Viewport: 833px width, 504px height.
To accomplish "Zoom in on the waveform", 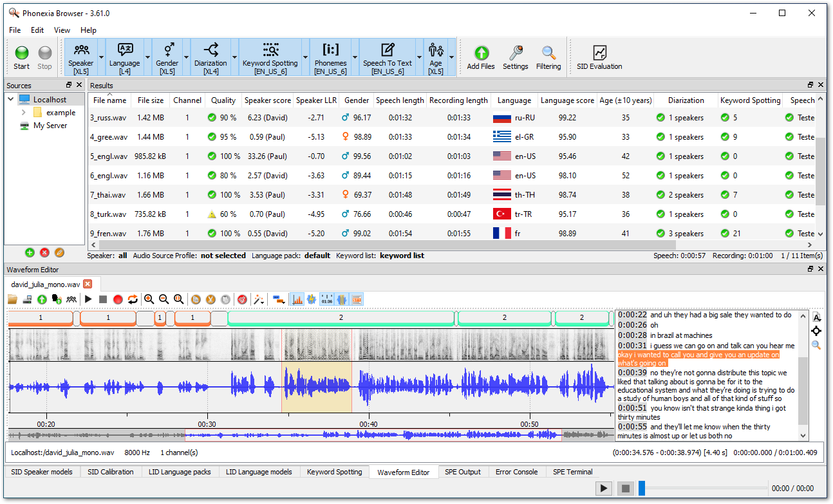I will pos(149,299).
